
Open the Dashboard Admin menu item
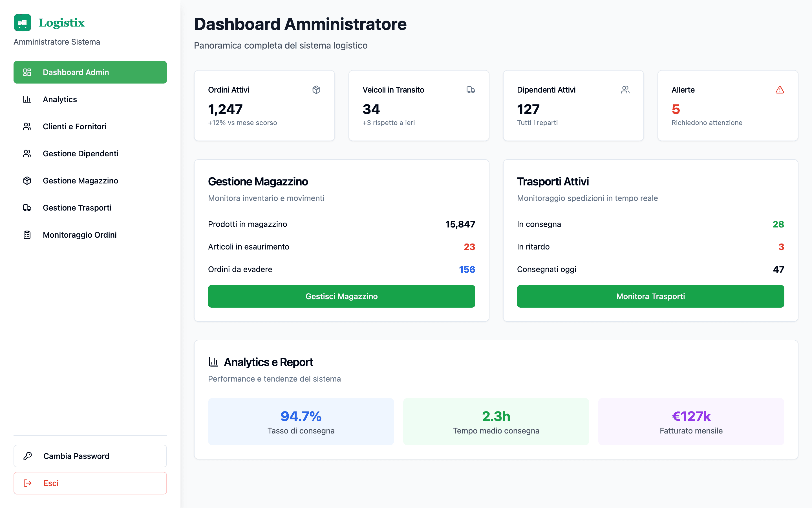90,72
